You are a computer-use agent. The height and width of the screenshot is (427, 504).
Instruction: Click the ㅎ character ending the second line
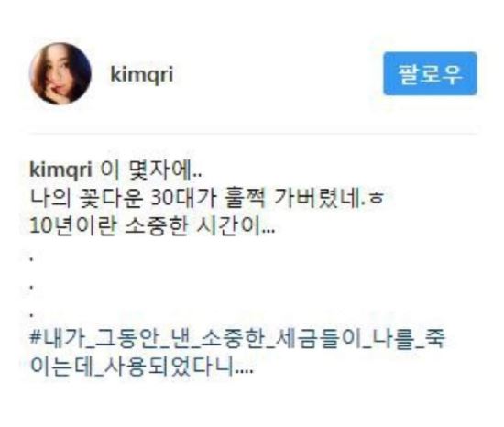(377, 198)
